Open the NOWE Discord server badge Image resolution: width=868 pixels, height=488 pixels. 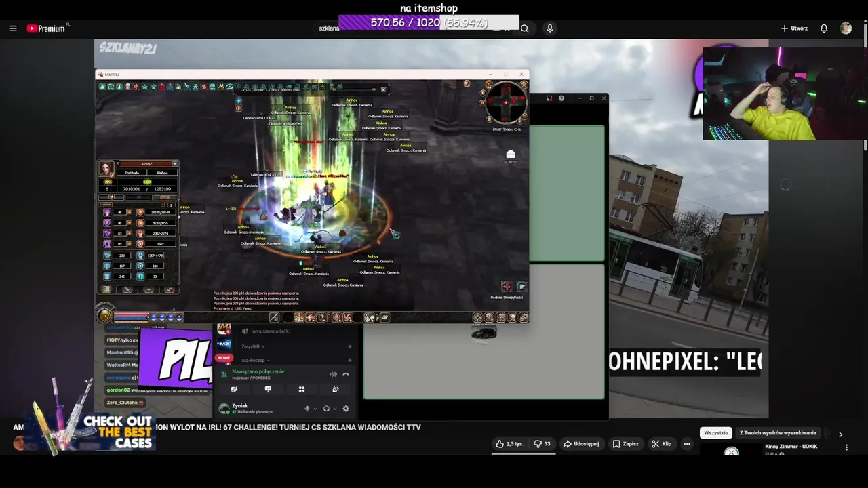click(x=223, y=357)
